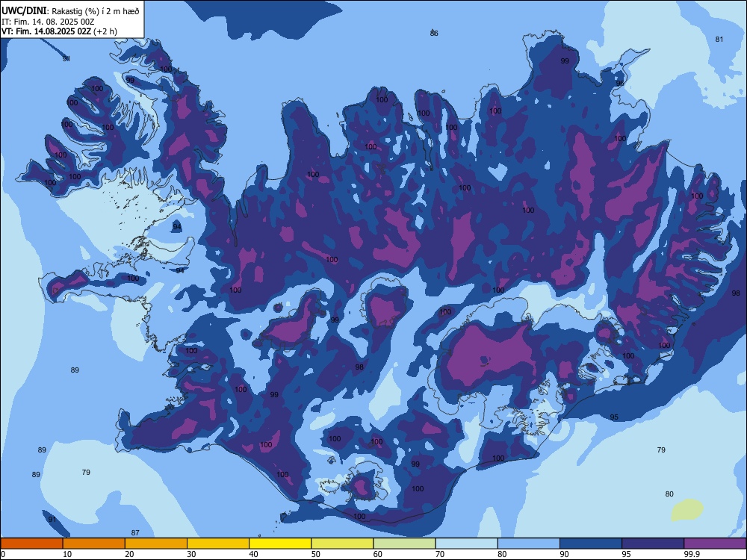Image resolution: width=747 pixels, height=560 pixels.
Task: Click the 90–95 dark blue legend swatch
Action: (591, 544)
